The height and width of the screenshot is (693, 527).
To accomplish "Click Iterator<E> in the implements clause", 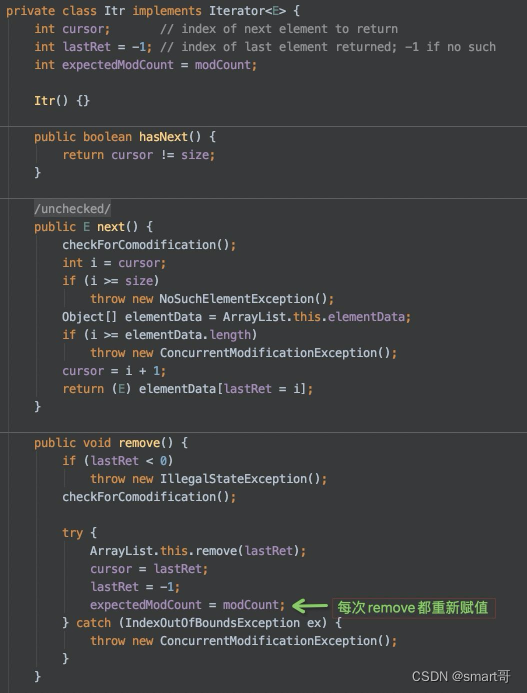I will click(x=247, y=11).
